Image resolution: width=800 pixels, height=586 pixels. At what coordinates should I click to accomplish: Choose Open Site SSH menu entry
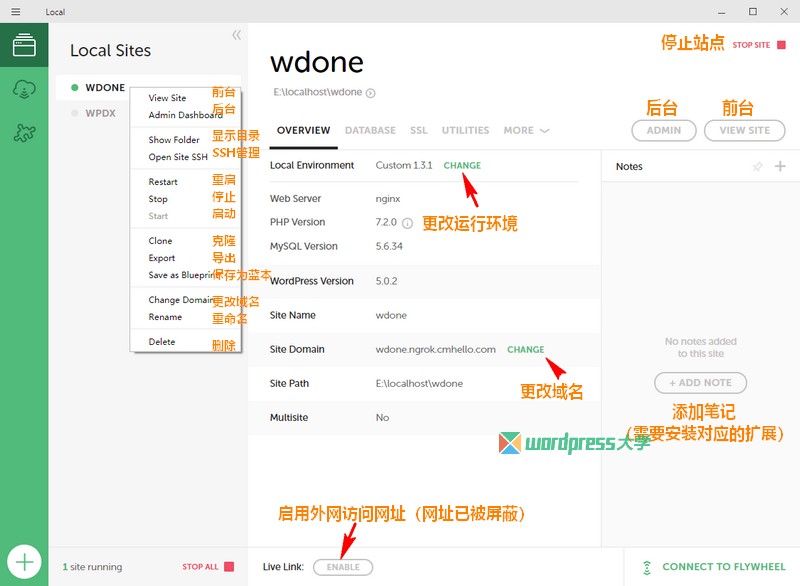(x=178, y=157)
